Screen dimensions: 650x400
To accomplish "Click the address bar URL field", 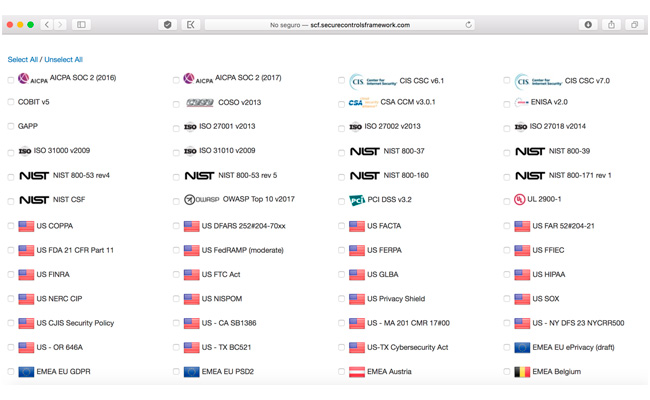I will point(340,25).
